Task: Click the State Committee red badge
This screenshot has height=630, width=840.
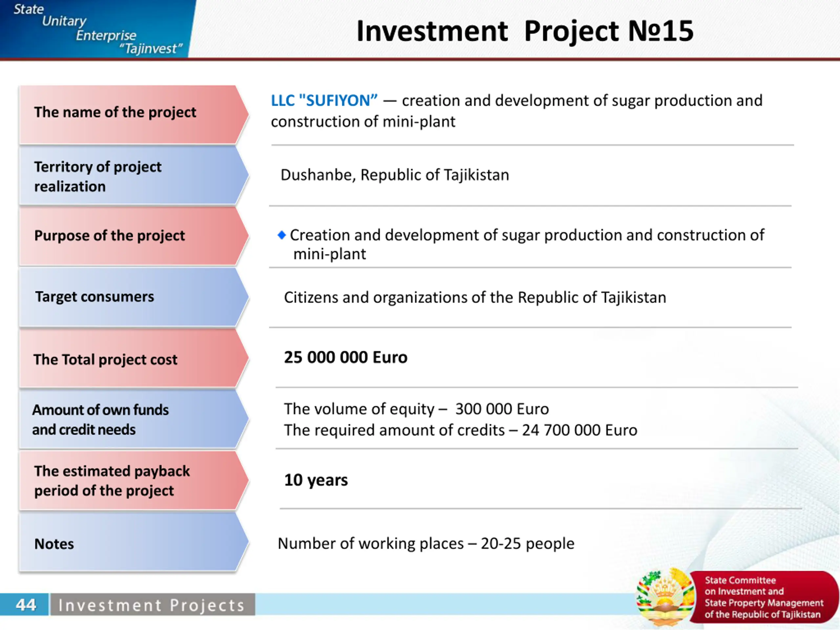Action: (x=763, y=597)
